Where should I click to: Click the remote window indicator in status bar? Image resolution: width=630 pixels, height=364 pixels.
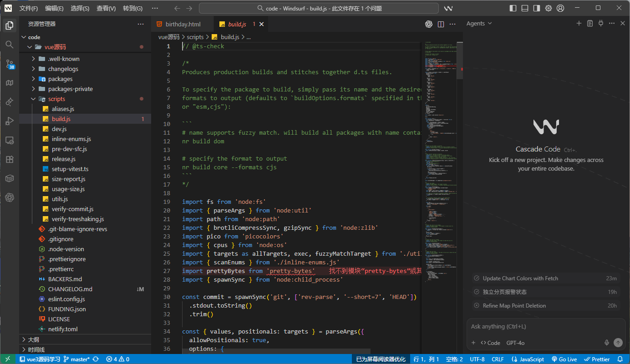pos(8,359)
